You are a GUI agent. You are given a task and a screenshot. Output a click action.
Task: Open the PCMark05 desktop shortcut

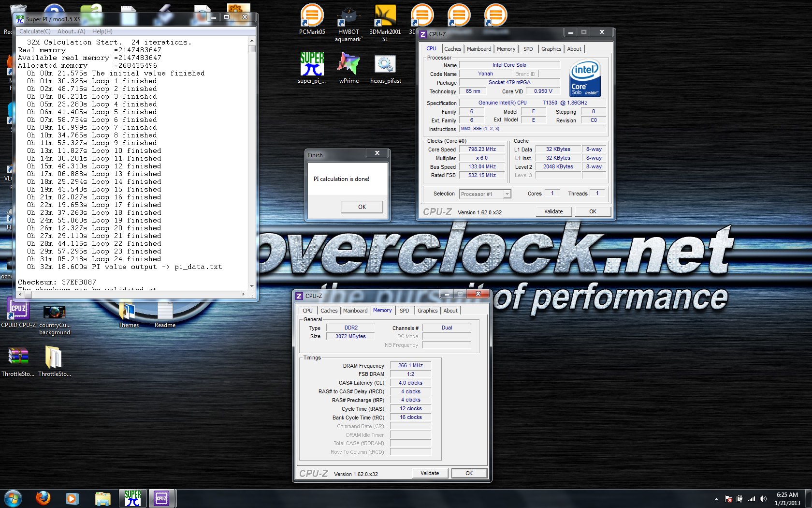(x=312, y=19)
